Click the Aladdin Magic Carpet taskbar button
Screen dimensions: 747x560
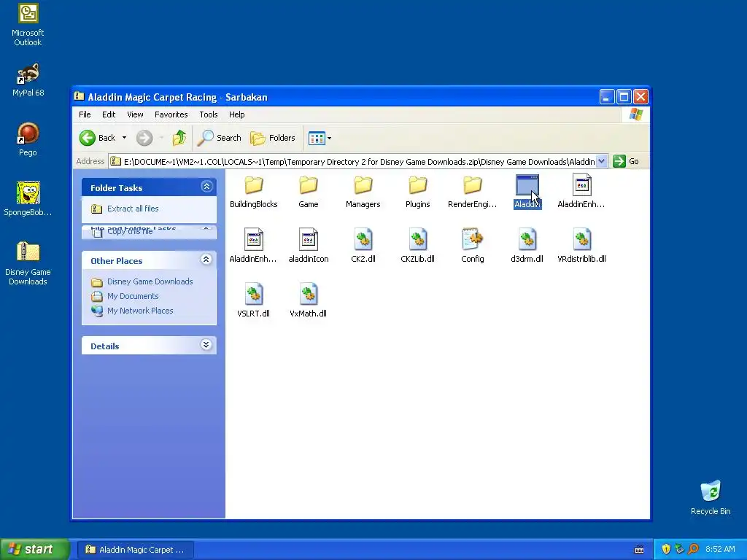(x=135, y=550)
